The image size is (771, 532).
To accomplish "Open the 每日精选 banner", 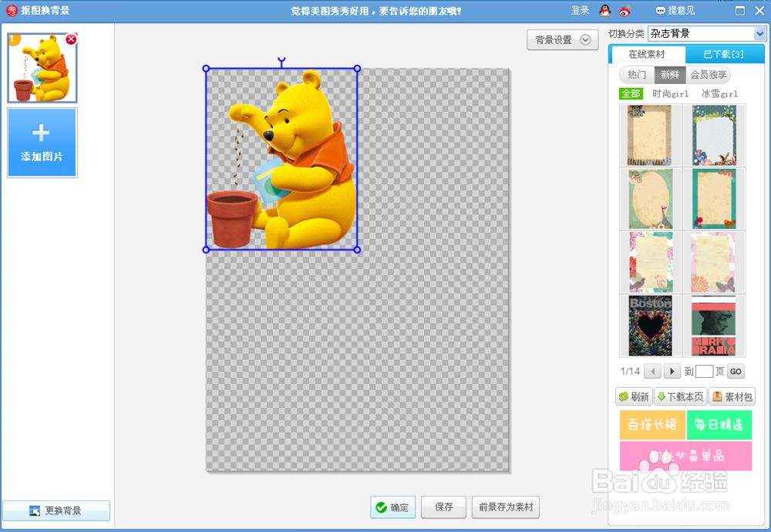I will (x=719, y=425).
